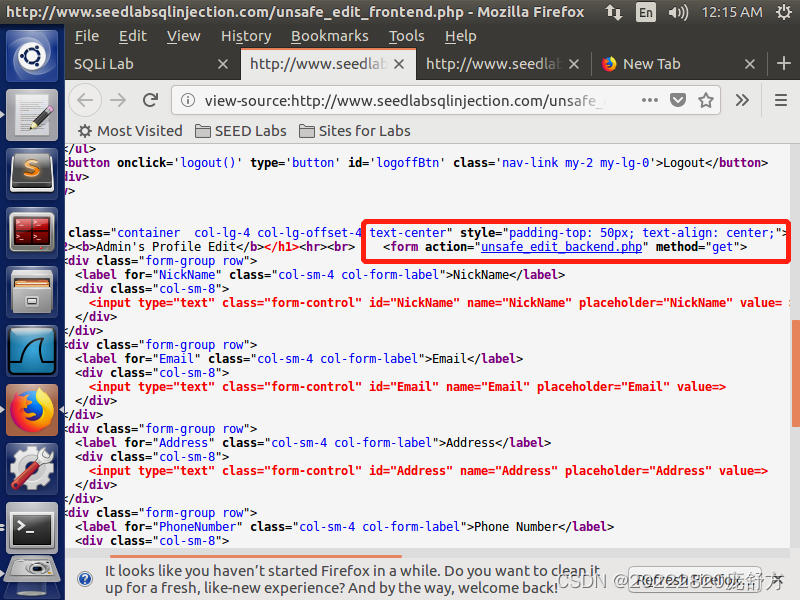This screenshot has height=600, width=800.
Task: Open the page actions three-dot menu
Action: 649,100
